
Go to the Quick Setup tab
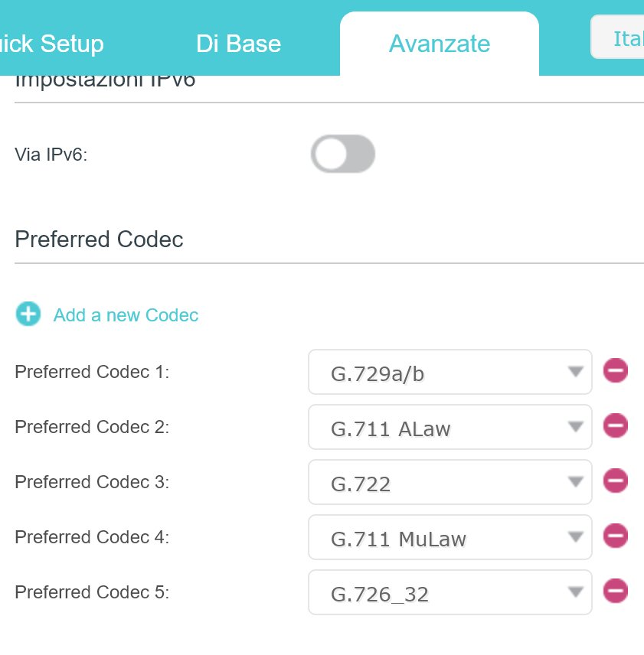pyautogui.click(x=51, y=44)
